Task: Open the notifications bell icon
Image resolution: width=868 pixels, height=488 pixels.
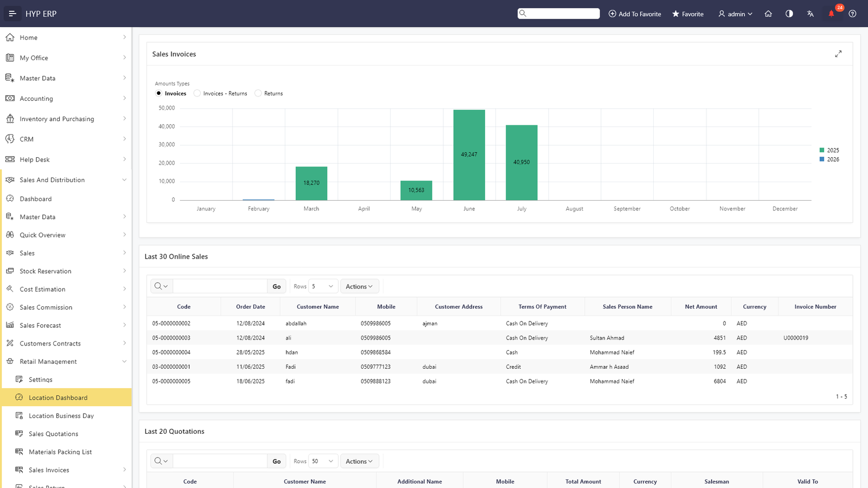Action: coord(831,14)
